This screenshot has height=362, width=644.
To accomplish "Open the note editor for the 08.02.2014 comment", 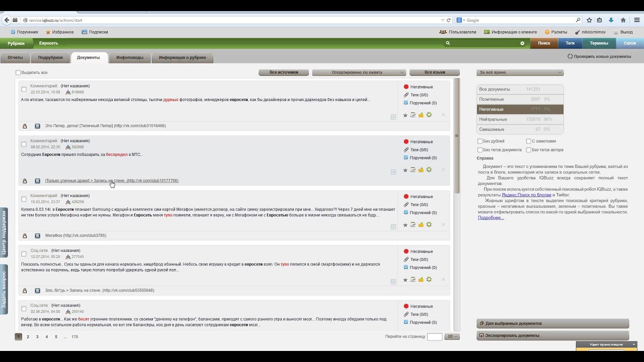I will [413, 170].
